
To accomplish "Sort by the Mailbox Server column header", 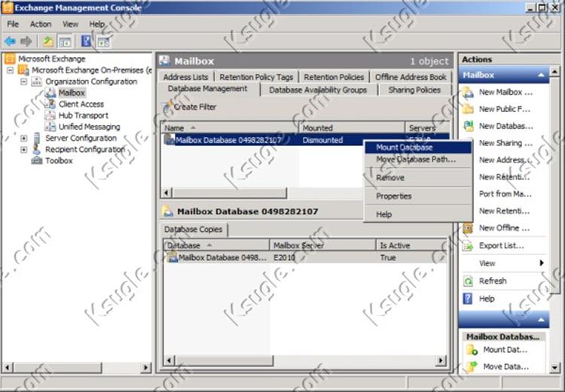I will pos(323,245).
